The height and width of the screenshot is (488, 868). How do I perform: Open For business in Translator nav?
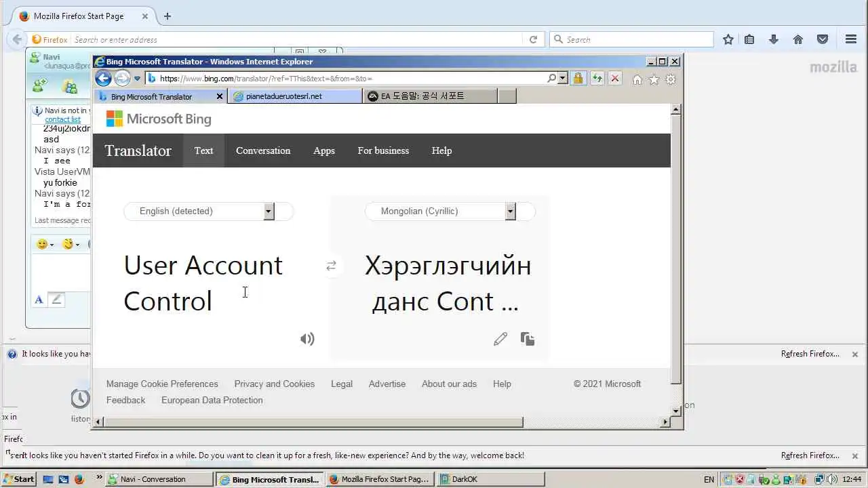pos(383,150)
